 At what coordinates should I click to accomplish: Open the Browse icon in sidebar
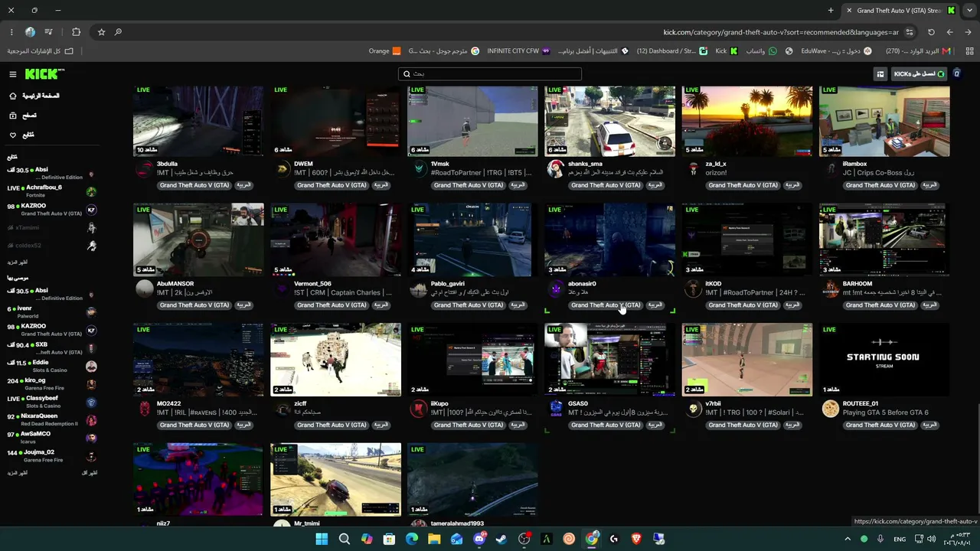coord(13,116)
